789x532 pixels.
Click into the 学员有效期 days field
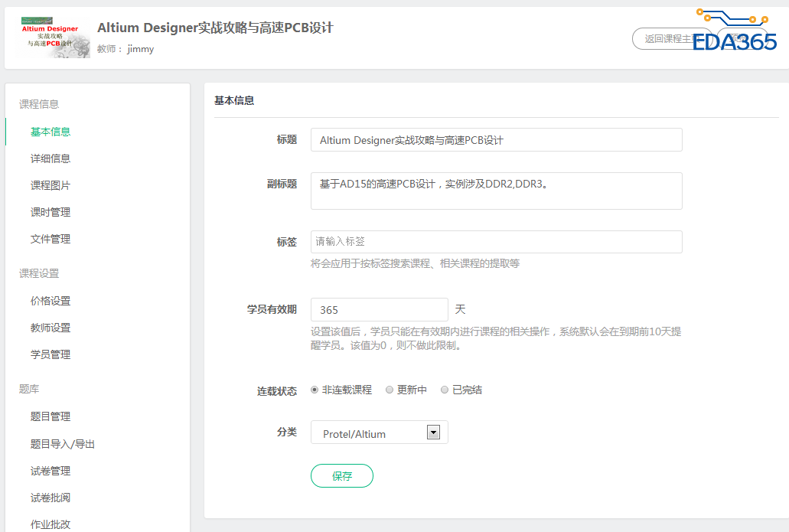[380, 309]
